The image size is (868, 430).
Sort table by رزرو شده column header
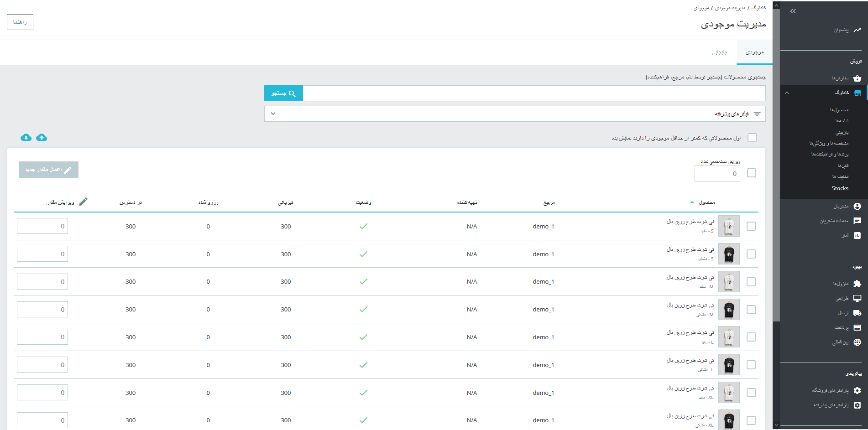click(x=208, y=202)
